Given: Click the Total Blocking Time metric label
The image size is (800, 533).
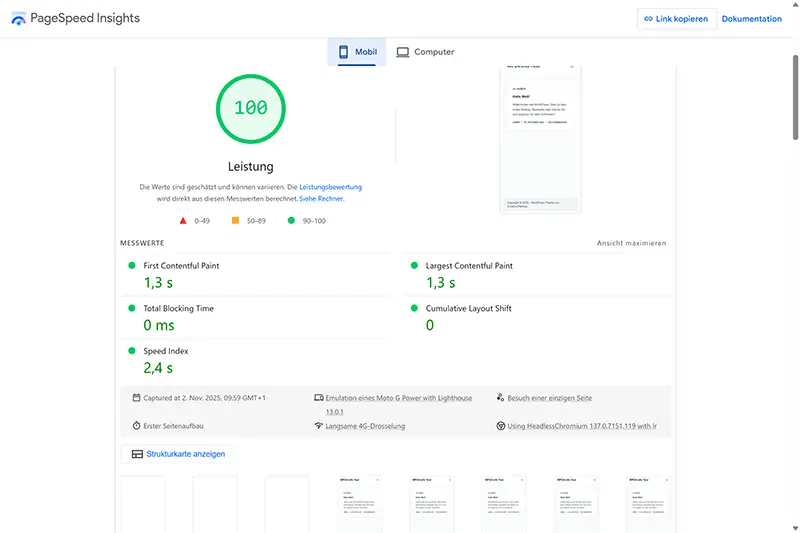Looking at the screenshot, I should click(178, 309).
